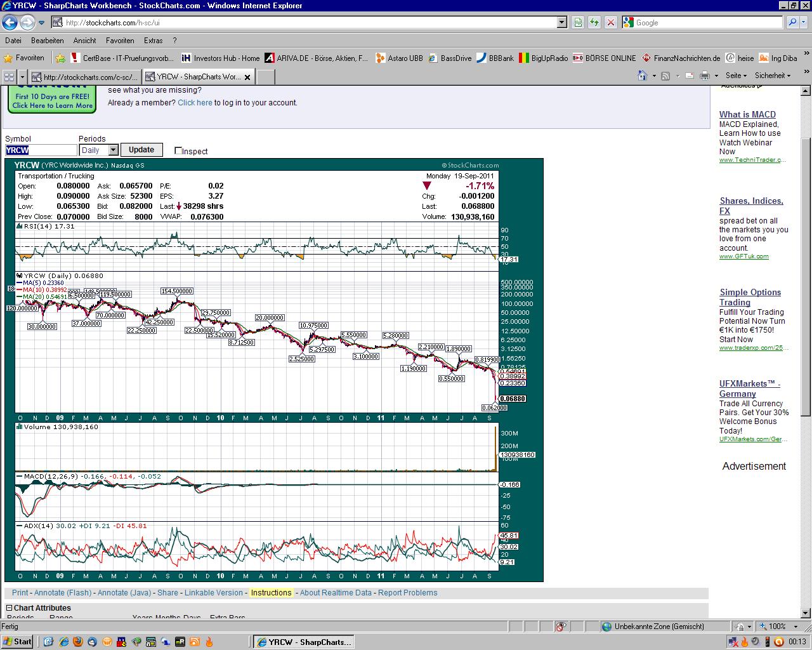The width and height of the screenshot is (812, 650).
Task: Click the Google search magnifier icon
Action: point(792,22)
